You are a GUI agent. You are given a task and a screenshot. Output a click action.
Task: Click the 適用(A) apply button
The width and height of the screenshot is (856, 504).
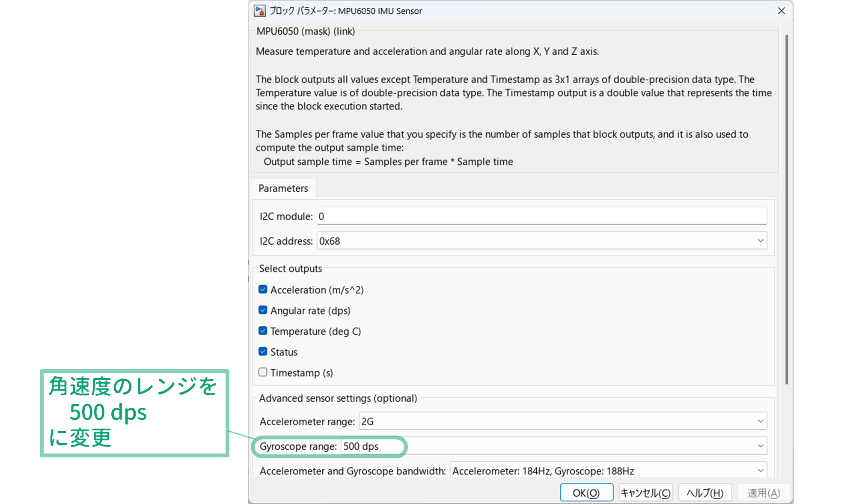click(764, 493)
